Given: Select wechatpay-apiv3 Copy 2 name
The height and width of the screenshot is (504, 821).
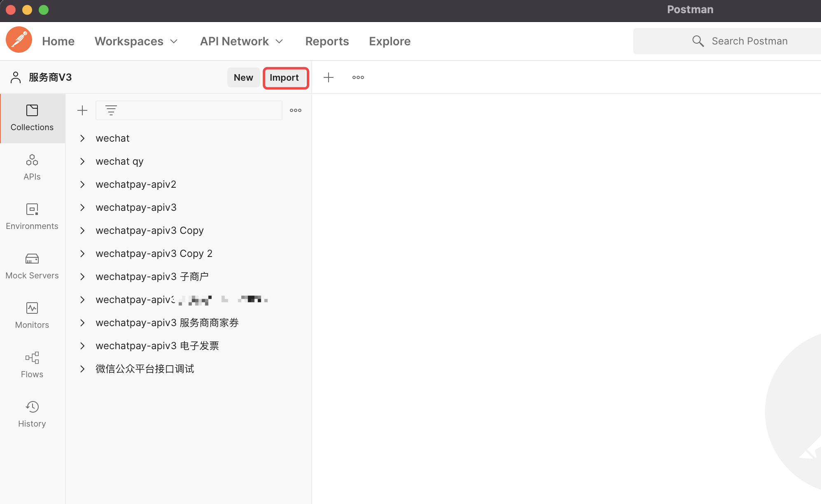Looking at the screenshot, I should click(x=154, y=254).
